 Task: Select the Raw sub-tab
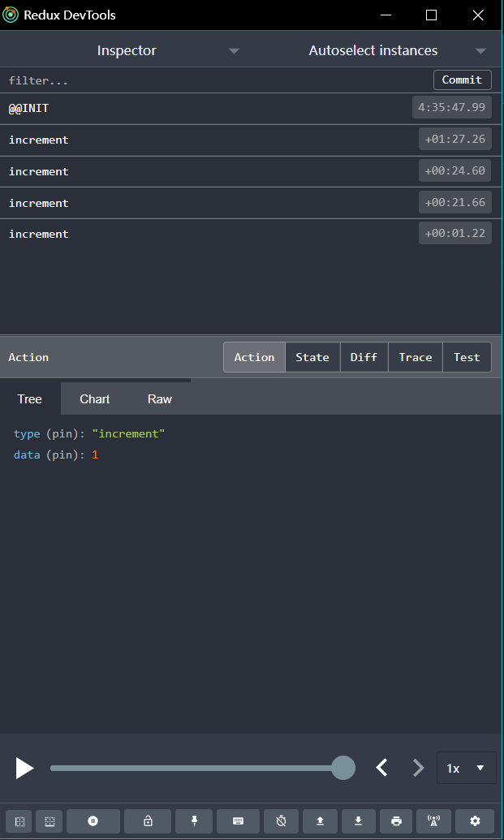(160, 399)
